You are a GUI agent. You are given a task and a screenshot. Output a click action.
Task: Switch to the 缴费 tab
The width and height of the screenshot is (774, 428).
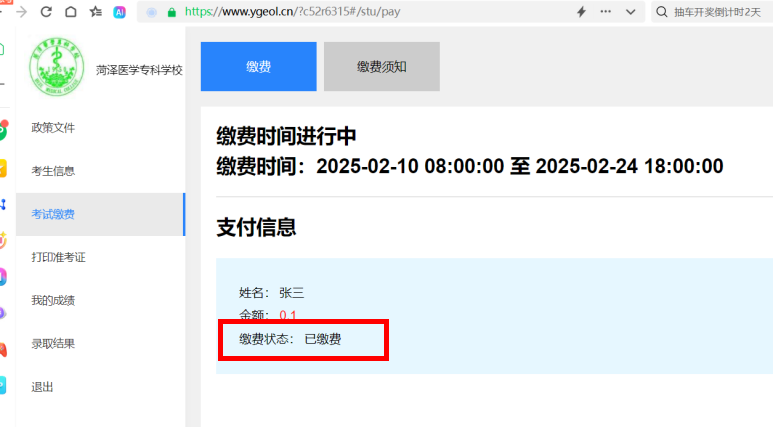pyautogui.click(x=258, y=67)
